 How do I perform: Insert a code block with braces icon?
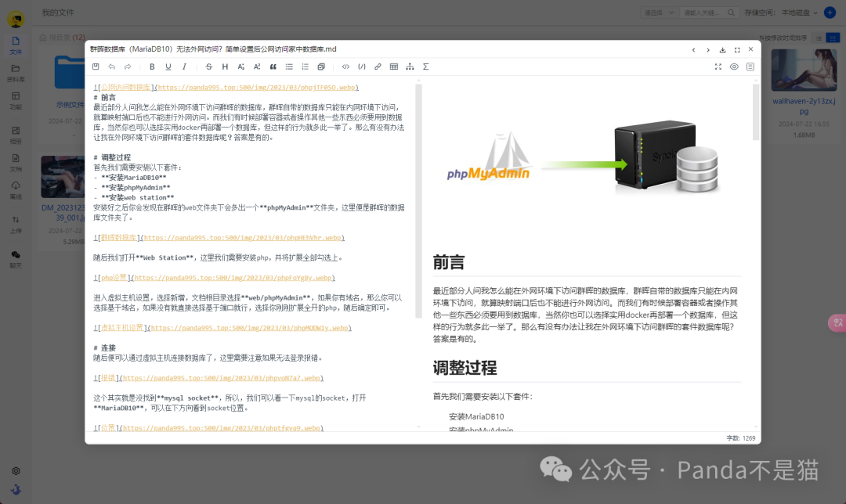(x=362, y=67)
